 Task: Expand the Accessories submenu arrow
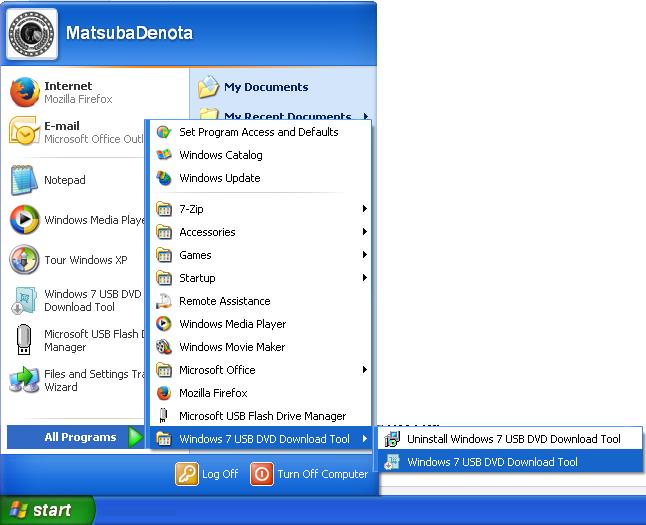364,232
